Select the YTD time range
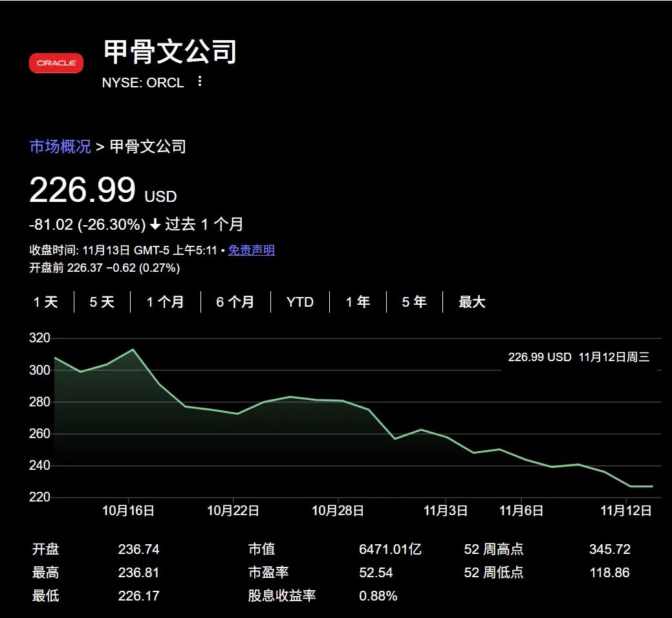This screenshot has height=618, width=672. pos(299,302)
